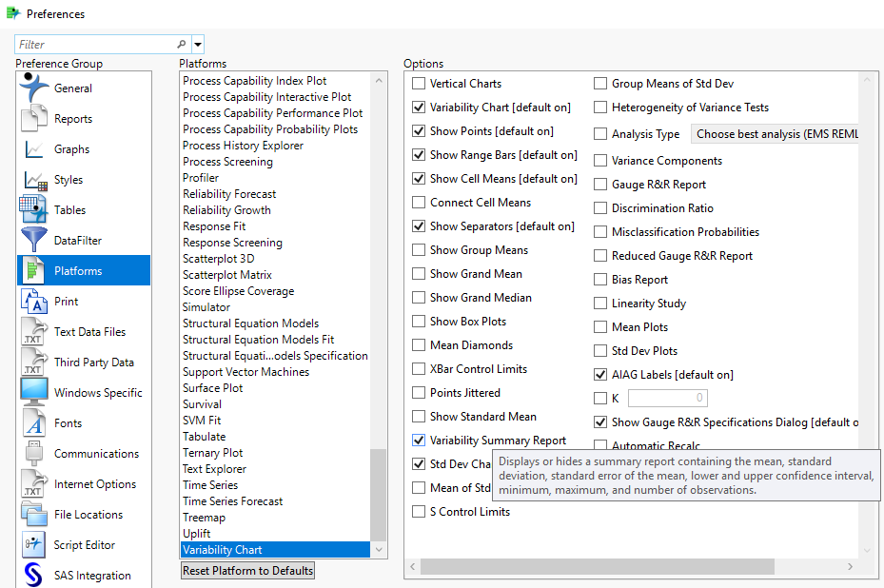Screen dimensions: 884x588
Task: Uncheck Show Range Bars option
Action: pyautogui.click(x=419, y=155)
